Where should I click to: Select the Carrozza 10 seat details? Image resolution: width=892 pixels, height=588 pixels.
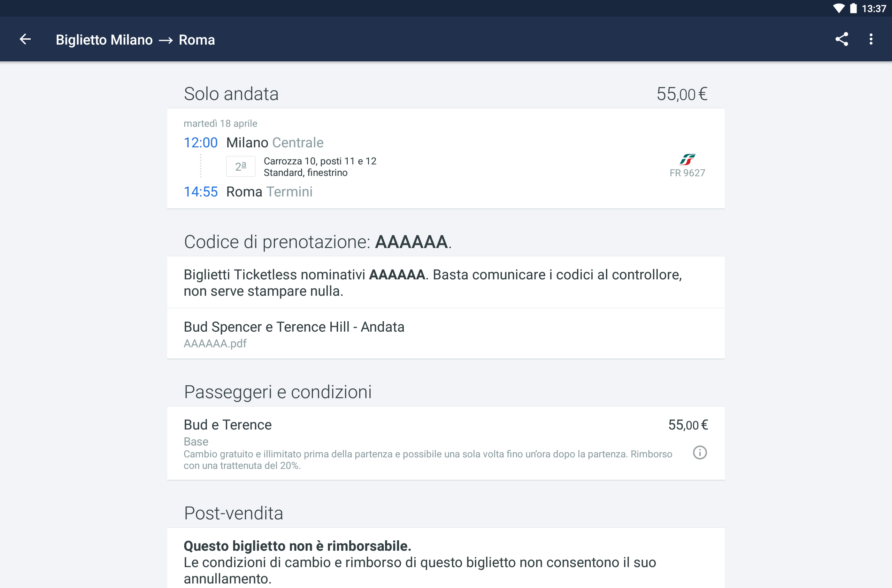pyautogui.click(x=320, y=167)
